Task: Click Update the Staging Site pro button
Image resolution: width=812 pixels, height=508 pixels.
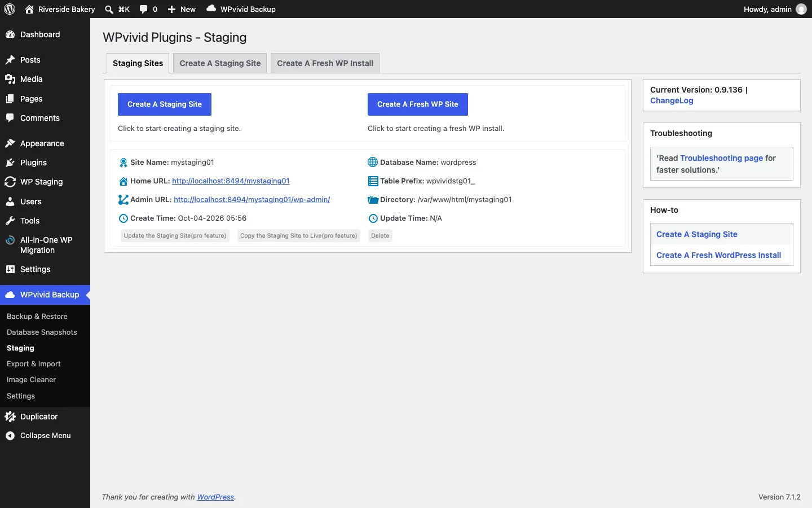Action: point(175,236)
